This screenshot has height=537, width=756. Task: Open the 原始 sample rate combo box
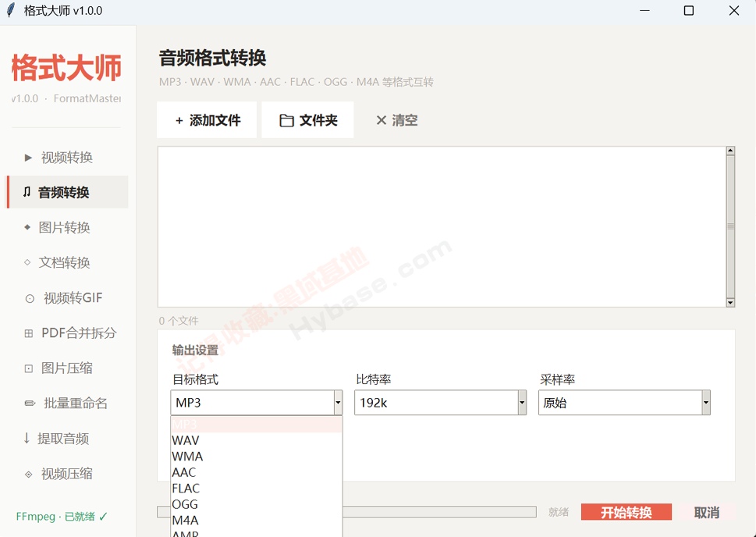[x=624, y=403]
